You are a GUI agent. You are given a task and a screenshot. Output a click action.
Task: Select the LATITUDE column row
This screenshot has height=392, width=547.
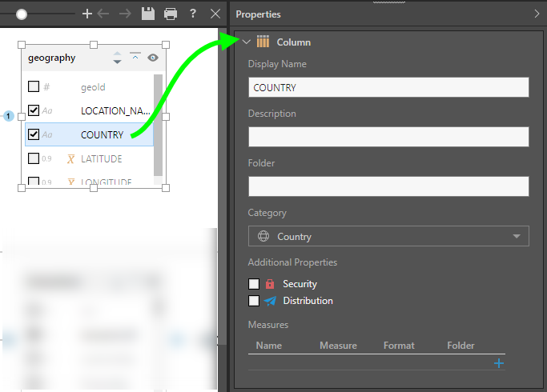(101, 158)
